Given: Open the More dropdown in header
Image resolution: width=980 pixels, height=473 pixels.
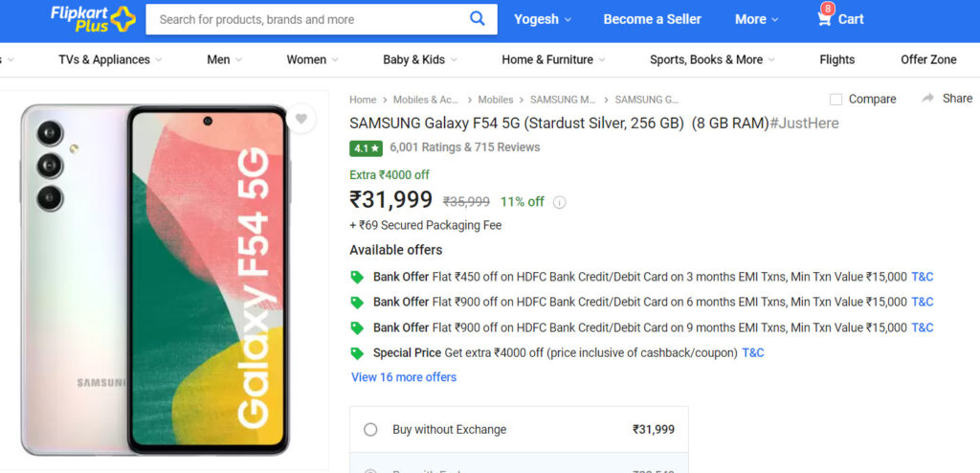Looking at the screenshot, I should click(x=757, y=19).
